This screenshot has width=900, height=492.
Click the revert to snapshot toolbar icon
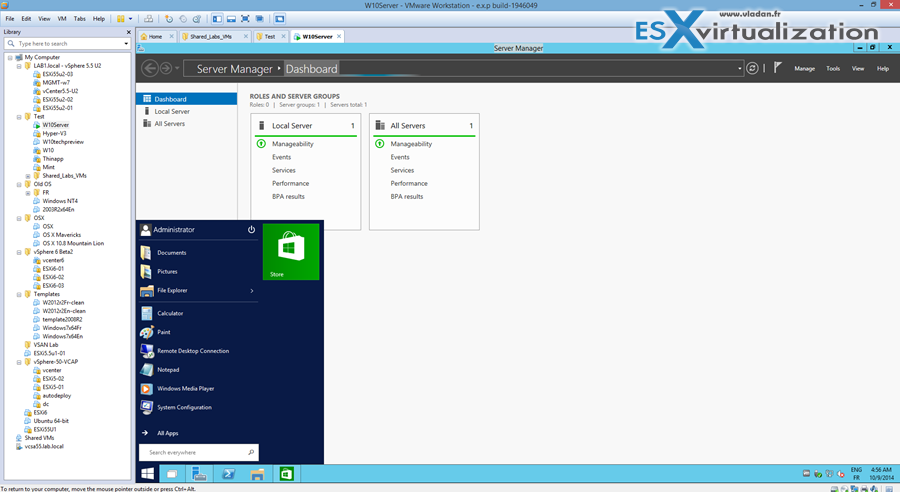click(x=183, y=19)
